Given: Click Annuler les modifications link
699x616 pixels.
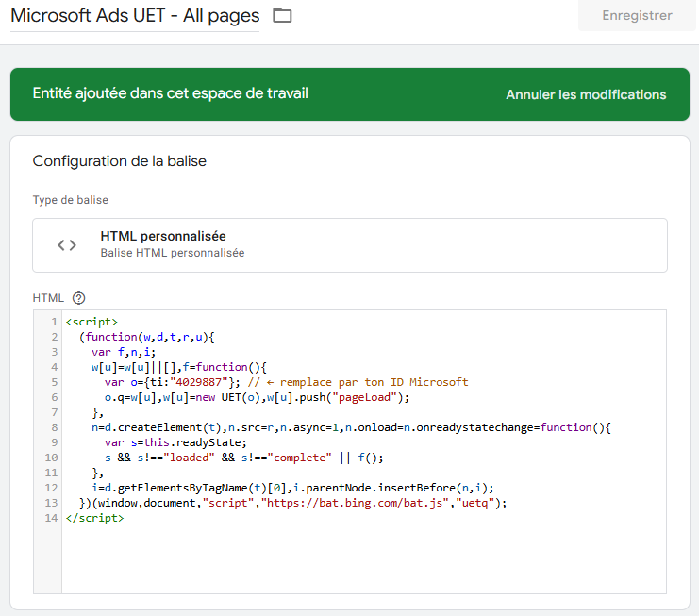Looking at the screenshot, I should click(x=586, y=94).
